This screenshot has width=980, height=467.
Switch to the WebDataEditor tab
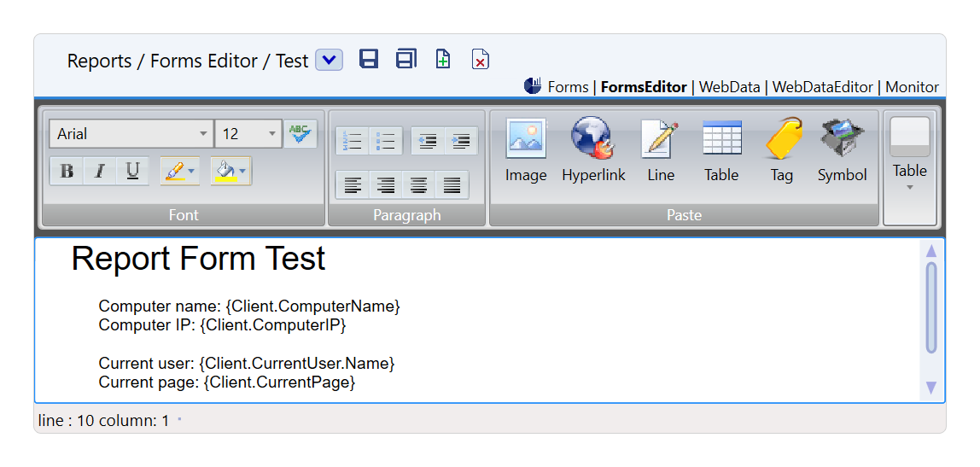pos(822,87)
